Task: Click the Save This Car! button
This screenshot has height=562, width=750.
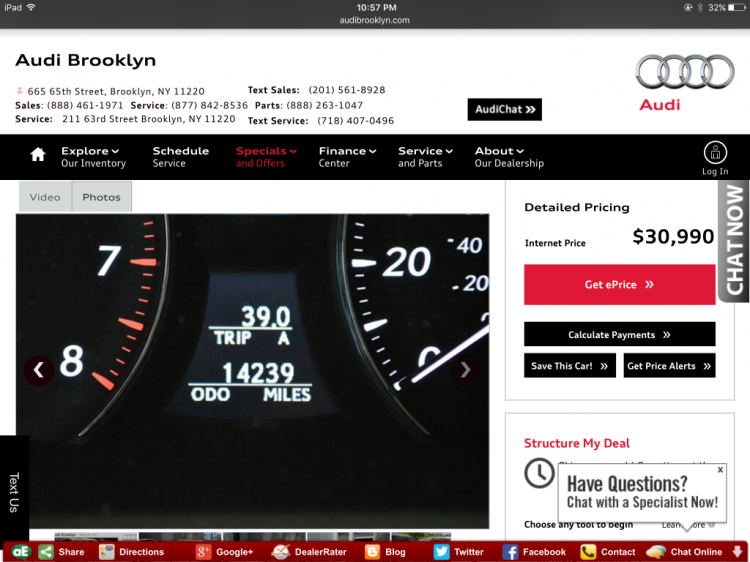Action: coord(570,366)
